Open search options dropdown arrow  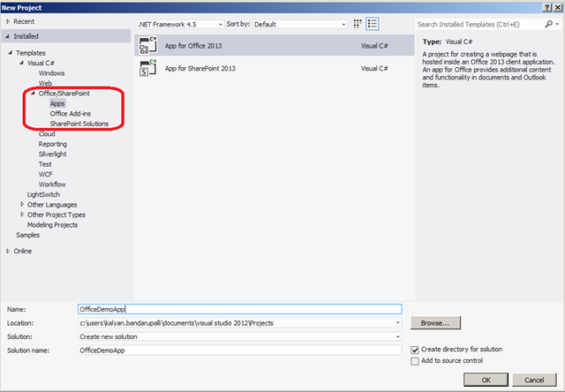pyautogui.click(x=557, y=24)
